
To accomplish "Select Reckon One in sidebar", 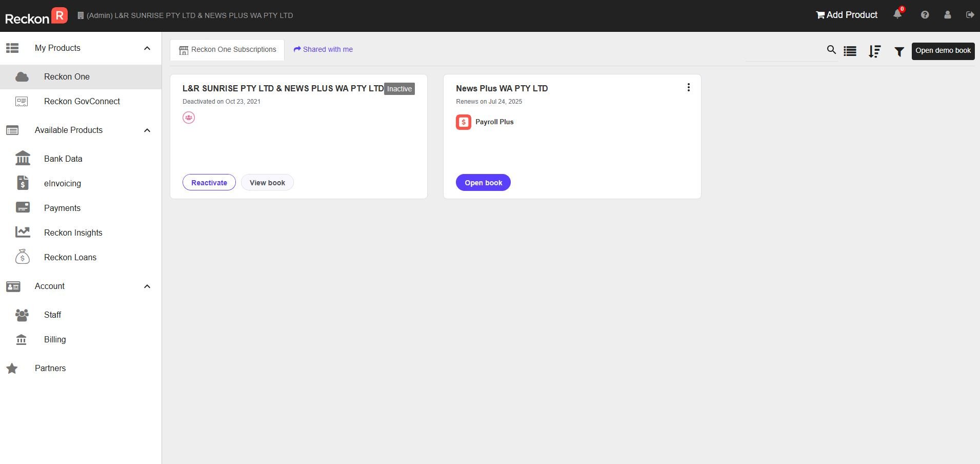I will [81, 77].
